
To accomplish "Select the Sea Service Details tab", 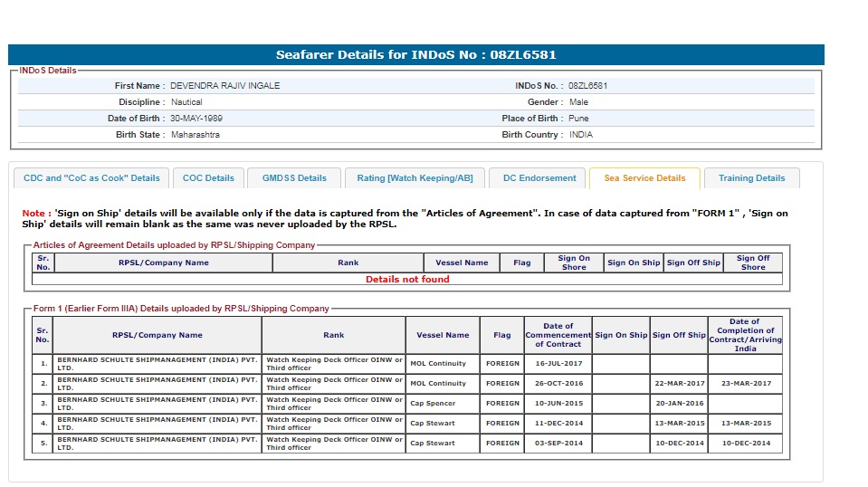I will (644, 178).
